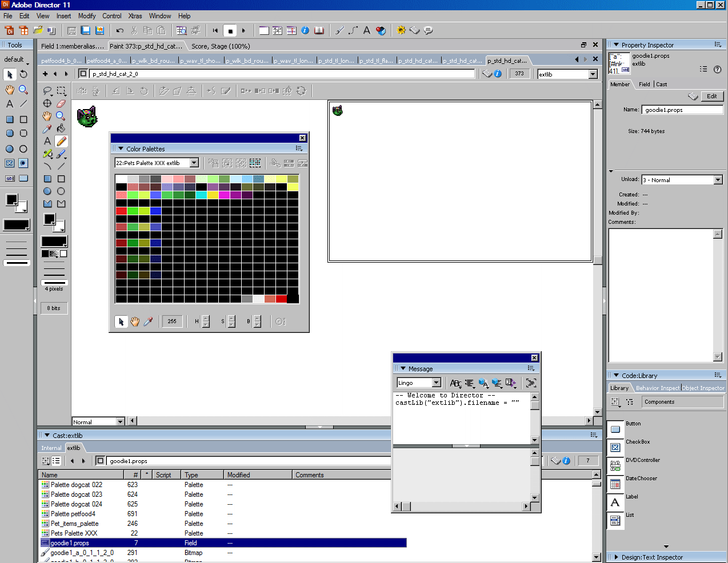Screen dimensions: 728x563
Task: Collapse the Message panel
Action: click(403, 368)
